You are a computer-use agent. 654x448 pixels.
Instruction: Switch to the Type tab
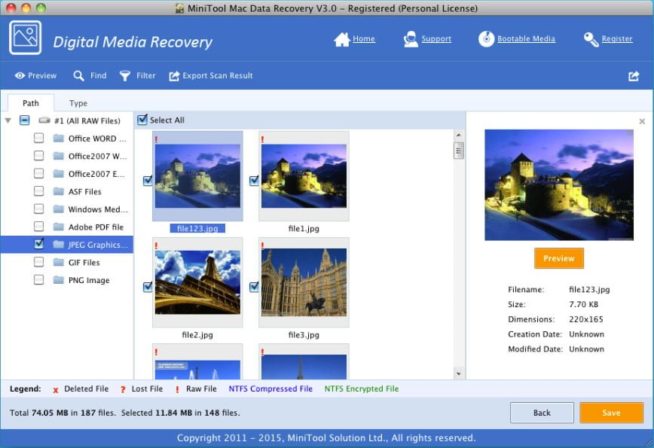[x=78, y=103]
